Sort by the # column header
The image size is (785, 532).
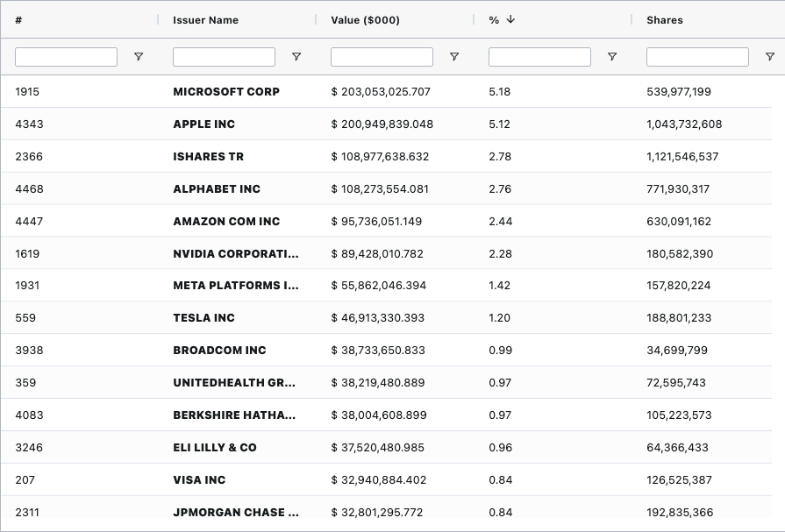tap(18, 20)
